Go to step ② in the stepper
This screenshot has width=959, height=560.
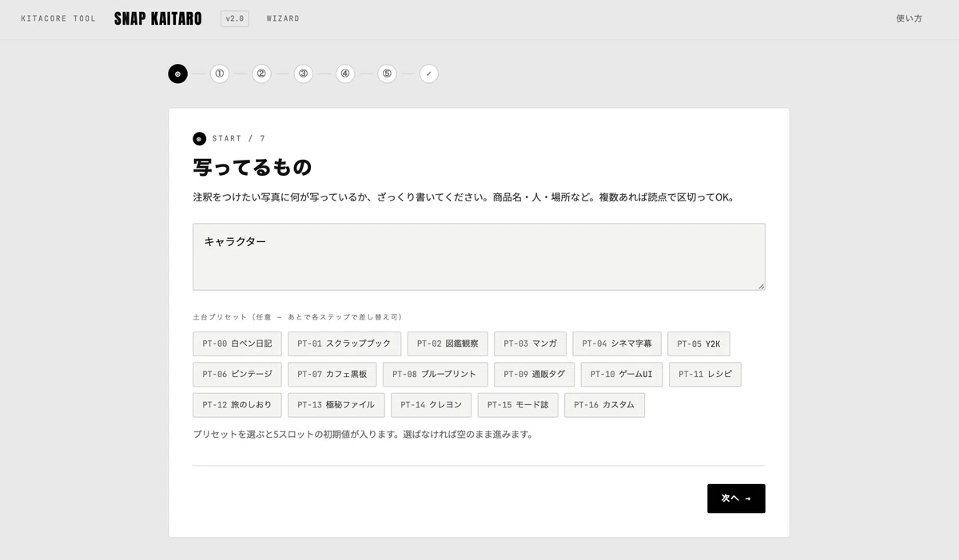pyautogui.click(x=261, y=73)
